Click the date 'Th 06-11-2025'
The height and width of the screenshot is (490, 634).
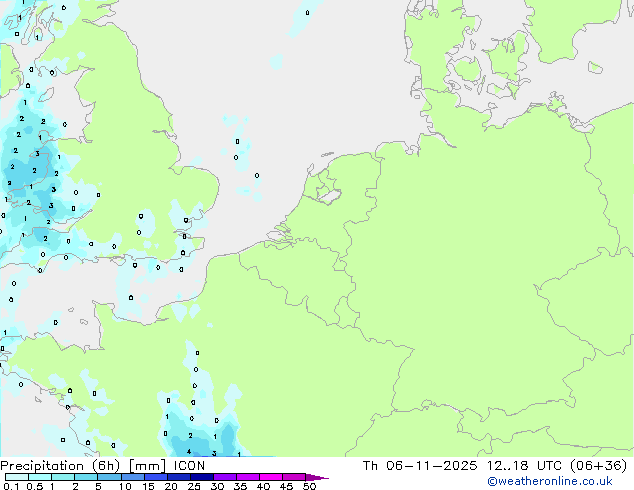420,466
